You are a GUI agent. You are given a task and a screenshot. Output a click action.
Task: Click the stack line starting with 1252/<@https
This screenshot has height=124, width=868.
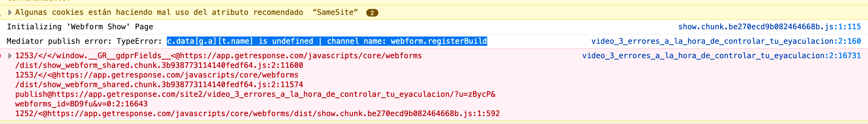257,114
